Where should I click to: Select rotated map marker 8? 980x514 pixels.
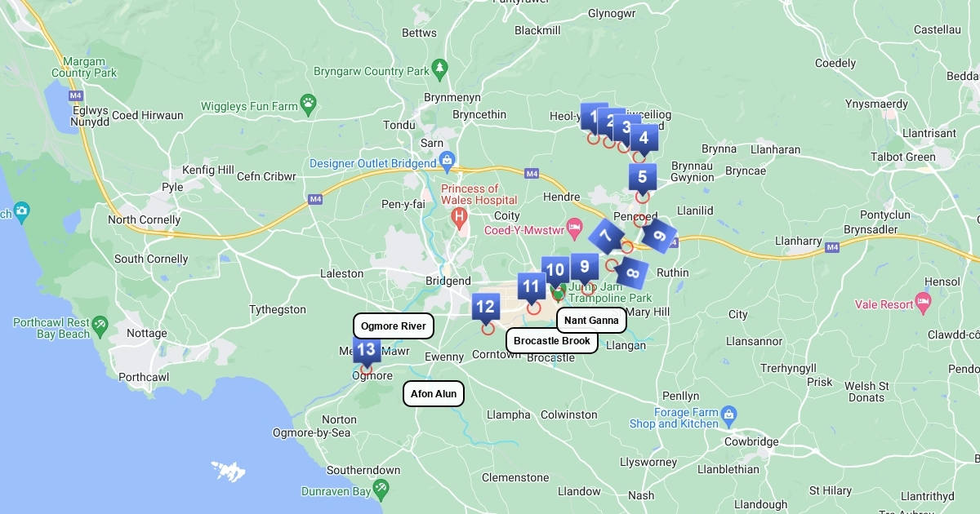pos(632,273)
